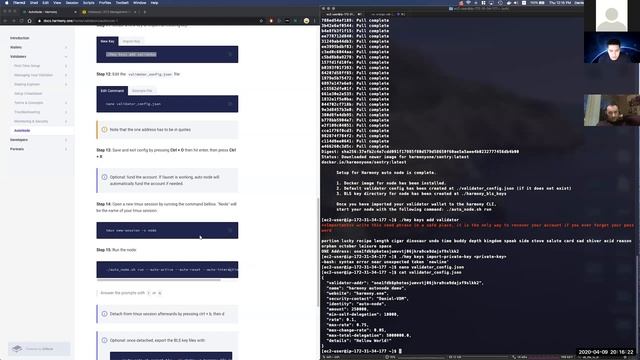Open the iTerm2 application menu
The width and height of the screenshot is (640, 360).
(19, 2)
